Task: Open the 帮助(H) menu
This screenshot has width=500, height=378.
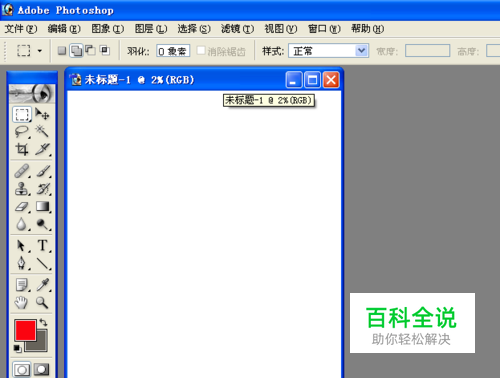Action: pos(367,29)
